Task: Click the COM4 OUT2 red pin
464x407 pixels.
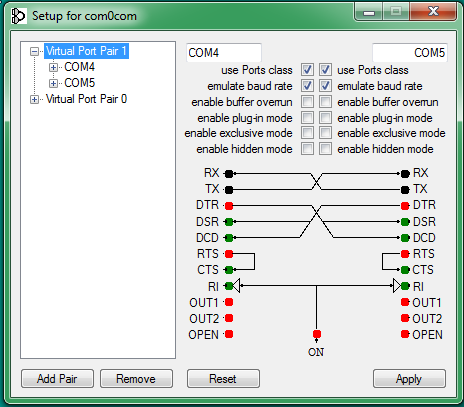Action: [x=229, y=318]
